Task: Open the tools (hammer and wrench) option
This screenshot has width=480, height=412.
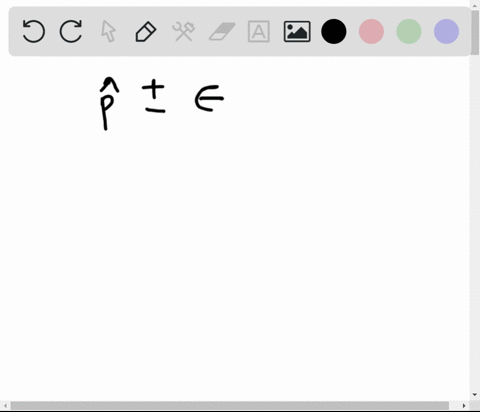Action: pos(184,31)
